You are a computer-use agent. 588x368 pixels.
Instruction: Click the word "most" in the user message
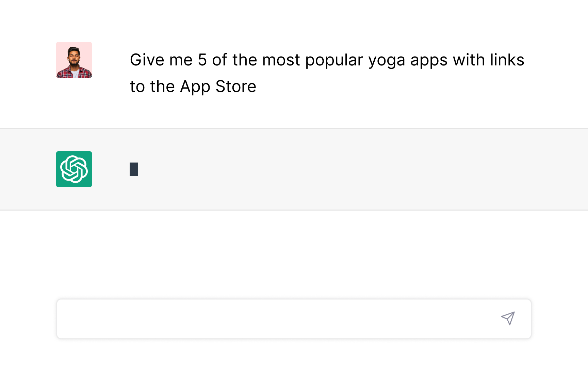point(281,60)
